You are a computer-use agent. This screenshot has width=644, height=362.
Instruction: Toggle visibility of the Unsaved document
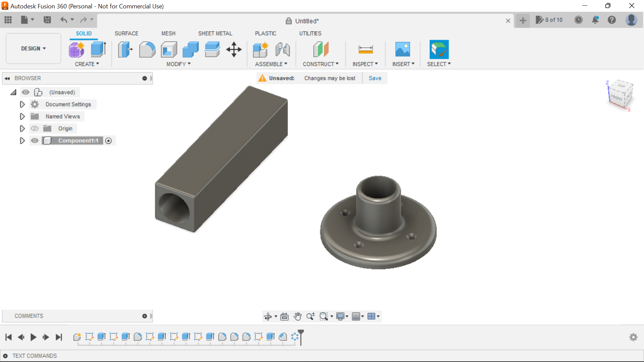coord(26,92)
